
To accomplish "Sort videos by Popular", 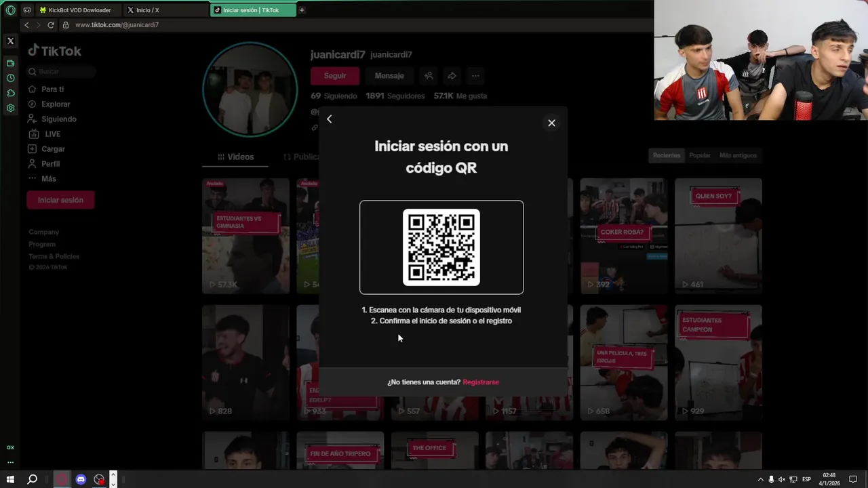I will point(700,155).
